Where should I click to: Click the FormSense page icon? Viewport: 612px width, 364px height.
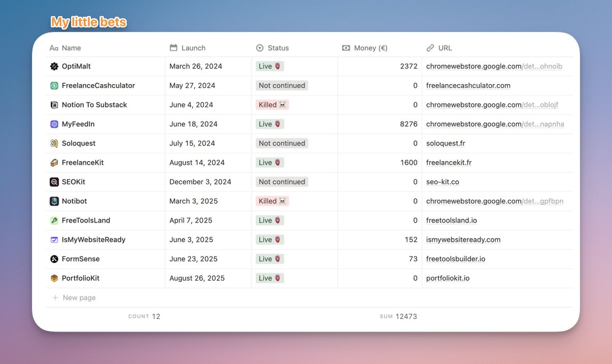click(x=54, y=259)
